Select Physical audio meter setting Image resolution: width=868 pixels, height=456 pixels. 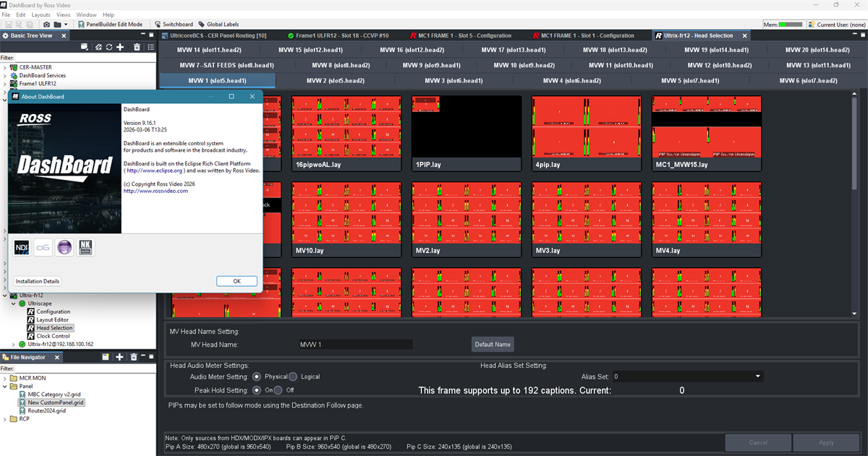[255, 377]
